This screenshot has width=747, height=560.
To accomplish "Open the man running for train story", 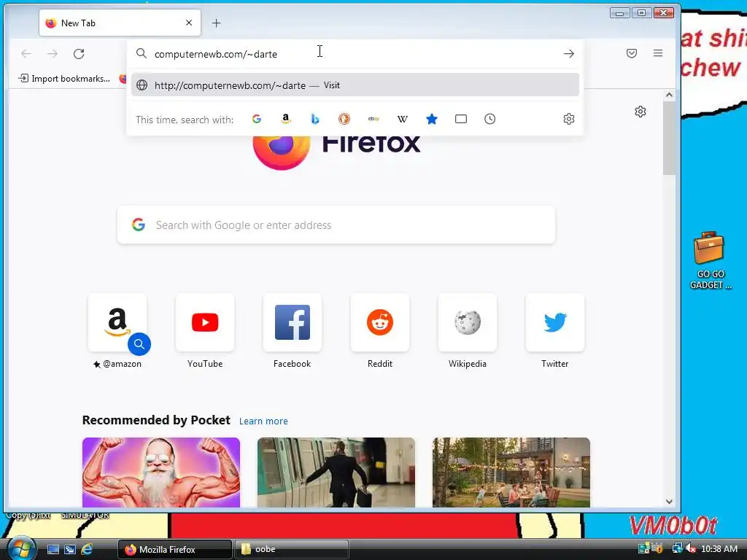I will [x=336, y=472].
